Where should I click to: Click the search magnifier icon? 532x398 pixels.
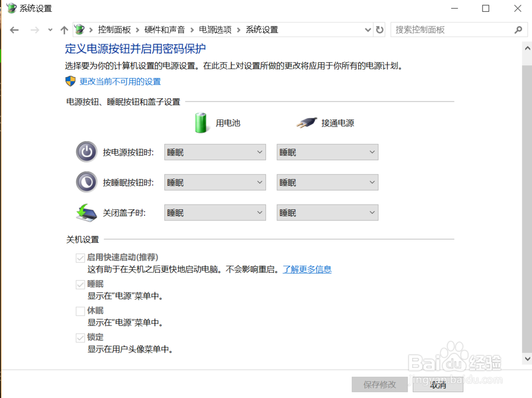coord(518,30)
